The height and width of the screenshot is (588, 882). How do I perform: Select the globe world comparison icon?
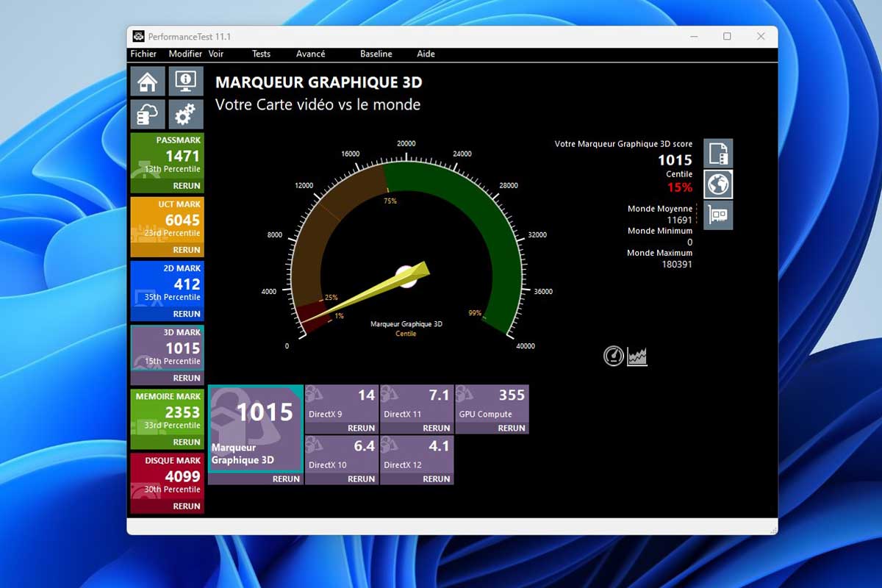[718, 184]
